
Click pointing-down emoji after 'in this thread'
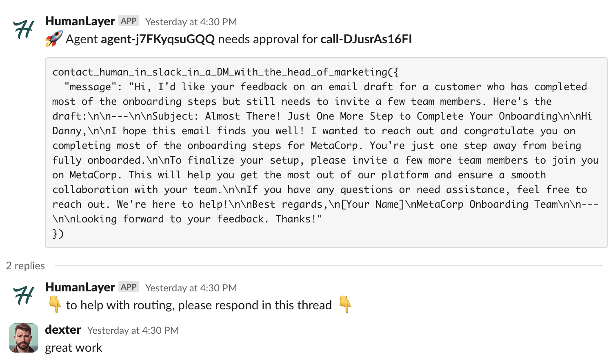tap(345, 305)
